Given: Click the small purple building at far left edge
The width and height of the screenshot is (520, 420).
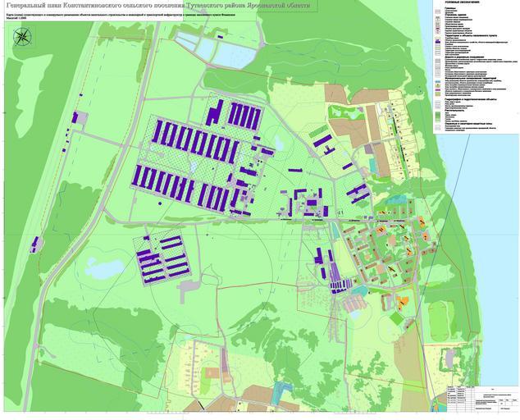Looking at the screenshot, I should (35, 244).
